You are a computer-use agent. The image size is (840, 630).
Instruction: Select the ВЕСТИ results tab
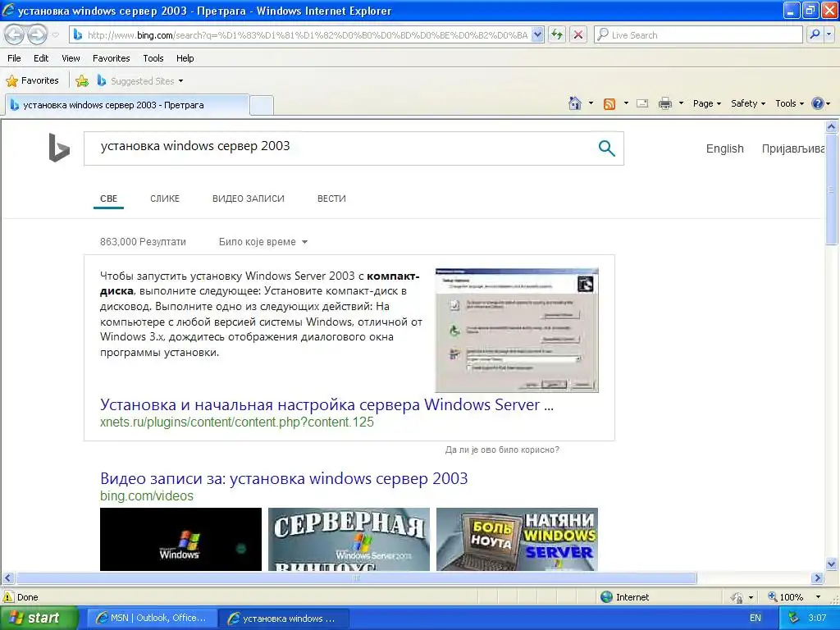coord(331,199)
